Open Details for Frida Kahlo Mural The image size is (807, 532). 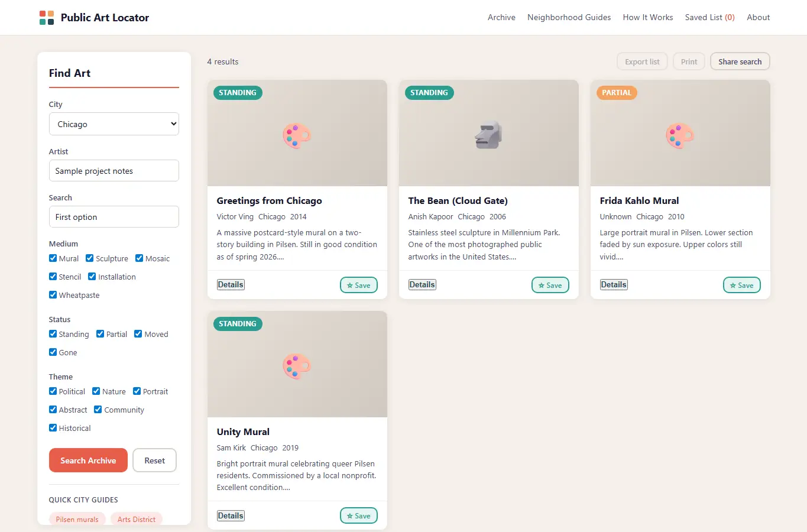pos(614,285)
